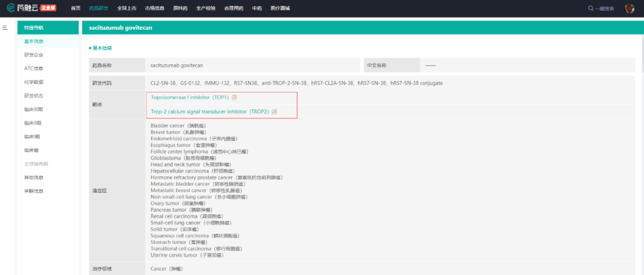Jump to ATC信息 section
Screen dimensions: 644x275
click(x=33, y=68)
